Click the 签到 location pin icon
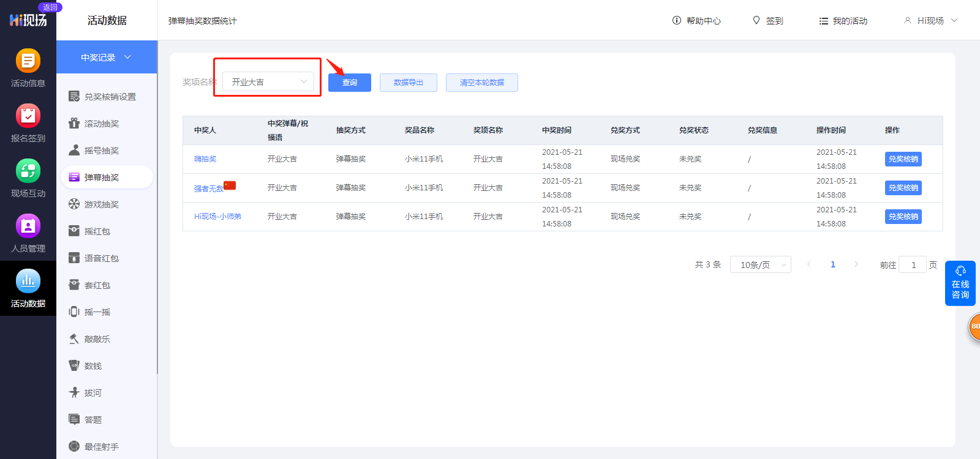This screenshot has height=459, width=980. tap(756, 20)
